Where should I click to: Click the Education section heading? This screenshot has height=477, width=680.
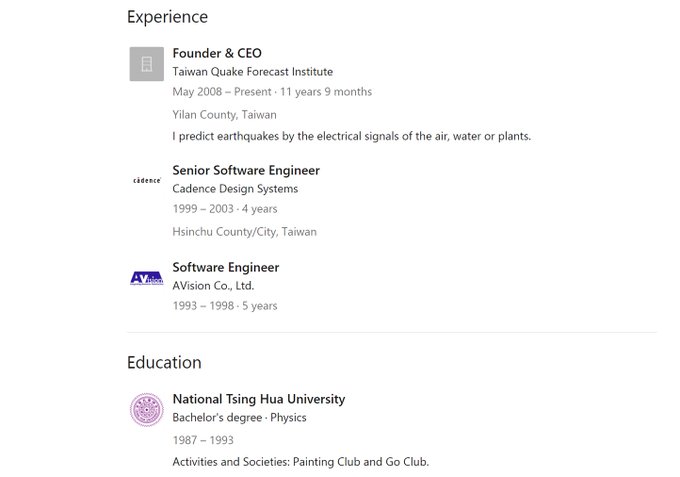164,362
